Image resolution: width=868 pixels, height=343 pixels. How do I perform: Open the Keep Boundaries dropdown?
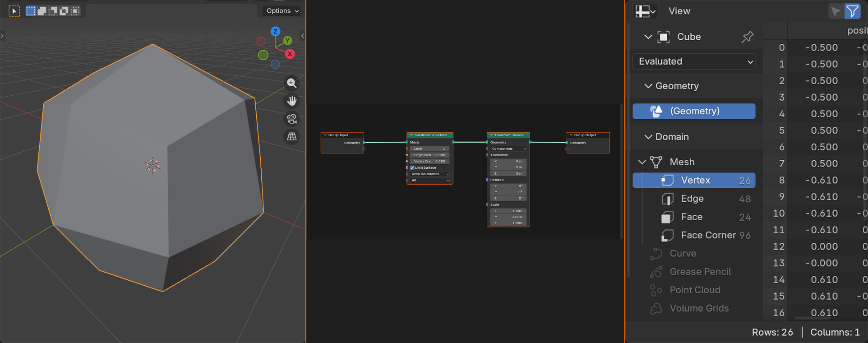(429, 174)
